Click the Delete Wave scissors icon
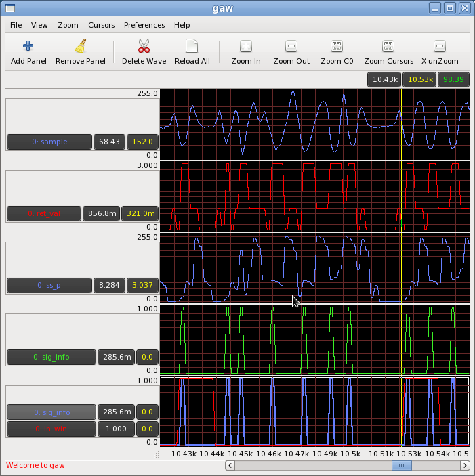The height and width of the screenshot is (476, 475). coord(144,47)
